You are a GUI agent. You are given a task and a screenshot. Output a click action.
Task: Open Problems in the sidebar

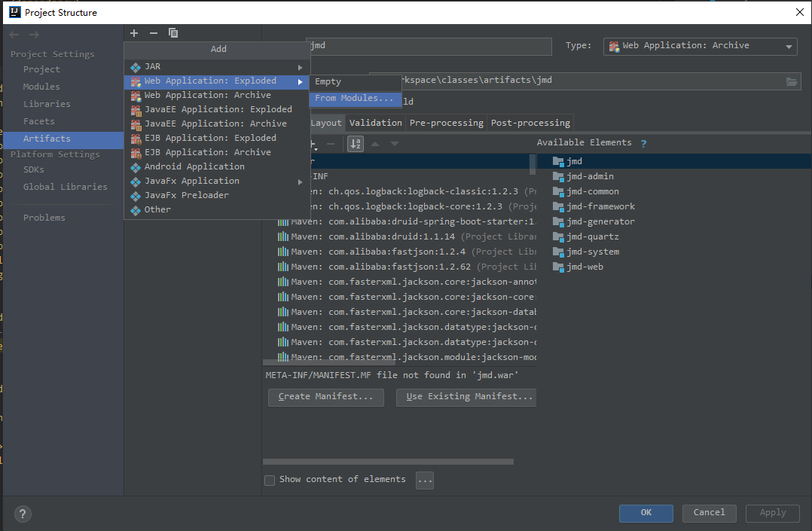coord(44,218)
